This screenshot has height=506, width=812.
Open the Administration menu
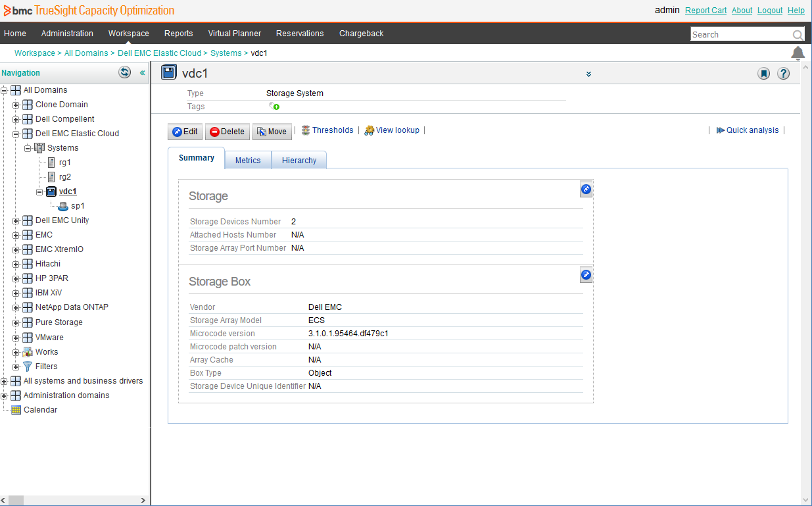(67, 34)
